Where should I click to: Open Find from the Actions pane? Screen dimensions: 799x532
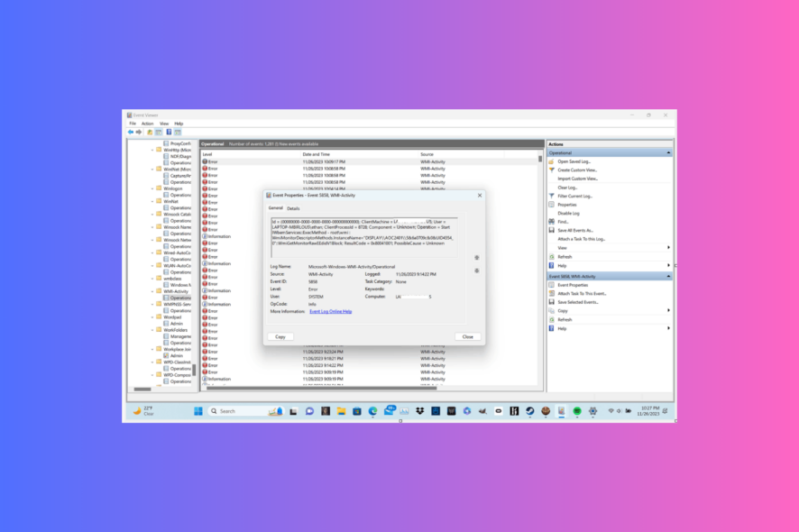coord(561,222)
